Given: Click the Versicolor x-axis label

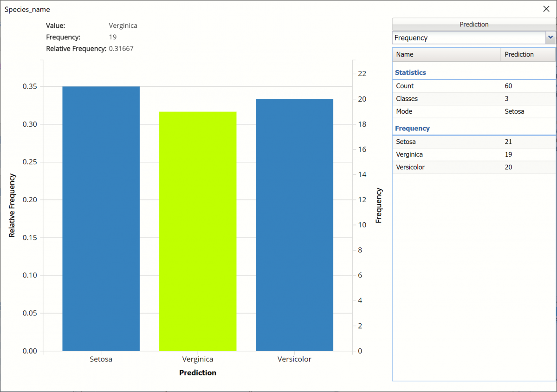Looking at the screenshot, I should point(294,359).
